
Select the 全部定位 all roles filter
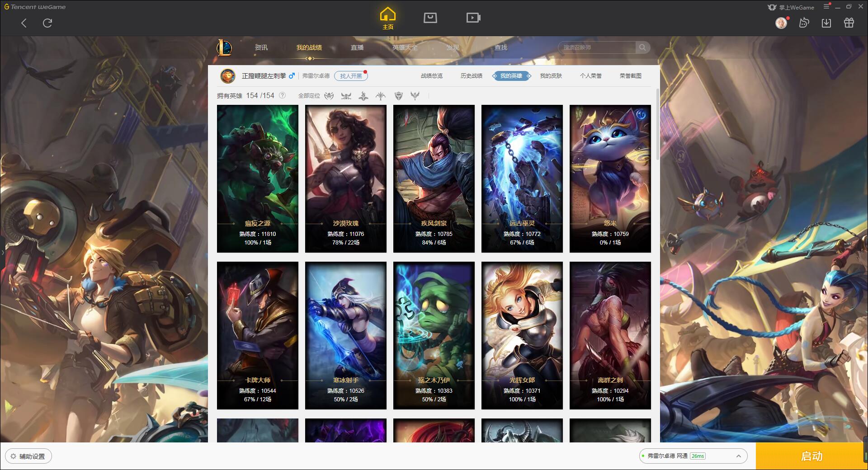click(x=309, y=96)
